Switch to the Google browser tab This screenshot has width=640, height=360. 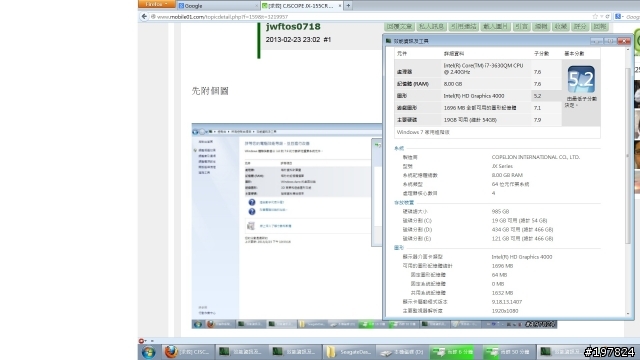pyautogui.click(x=218, y=6)
